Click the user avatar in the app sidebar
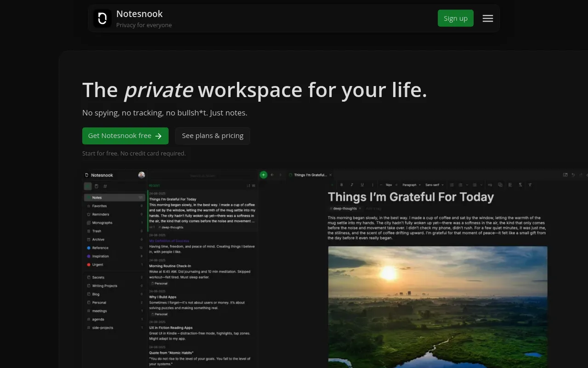The image size is (588, 368). coord(141,175)
